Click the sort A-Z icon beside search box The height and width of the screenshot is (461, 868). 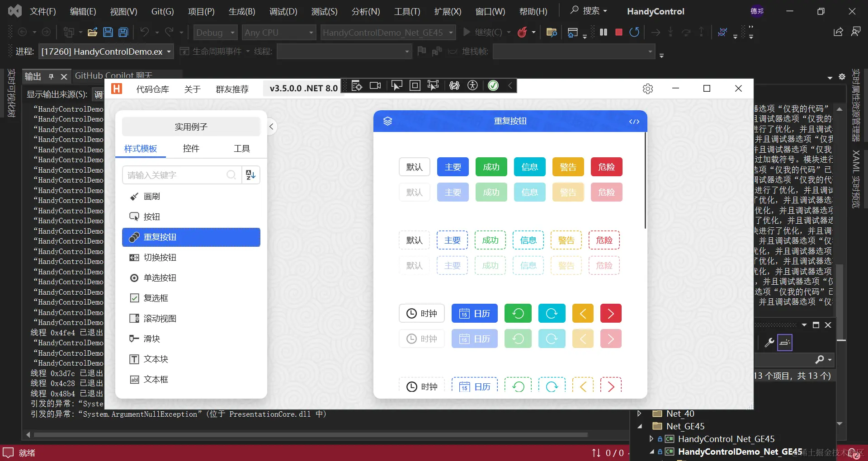251,175
